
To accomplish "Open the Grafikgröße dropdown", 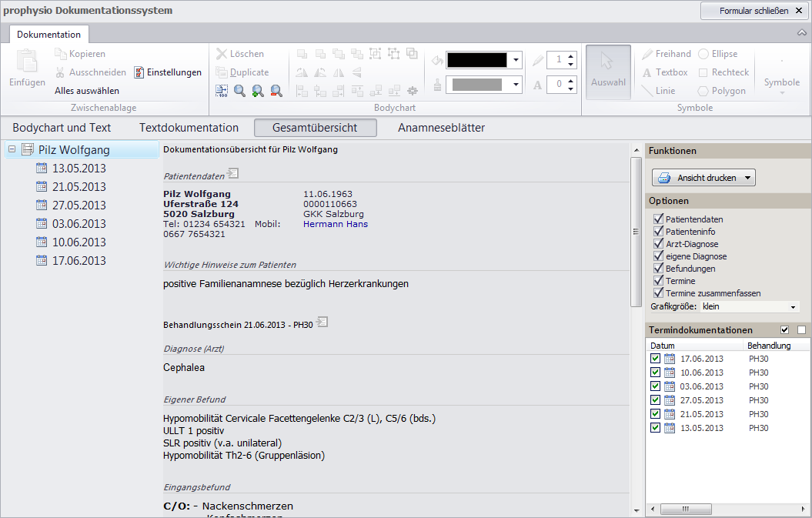I will [x=749, y=306].
